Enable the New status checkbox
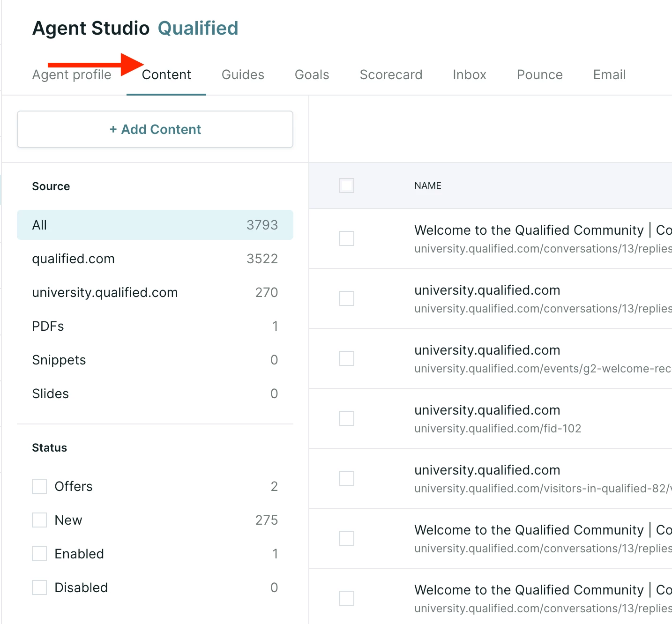The image size is (672, 624). [x=39, y=520]
